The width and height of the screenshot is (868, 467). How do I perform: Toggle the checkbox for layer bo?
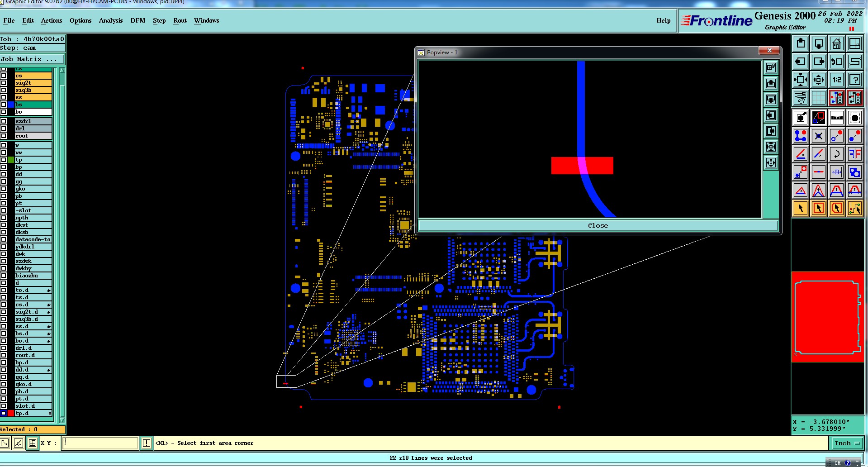(4, 112)
